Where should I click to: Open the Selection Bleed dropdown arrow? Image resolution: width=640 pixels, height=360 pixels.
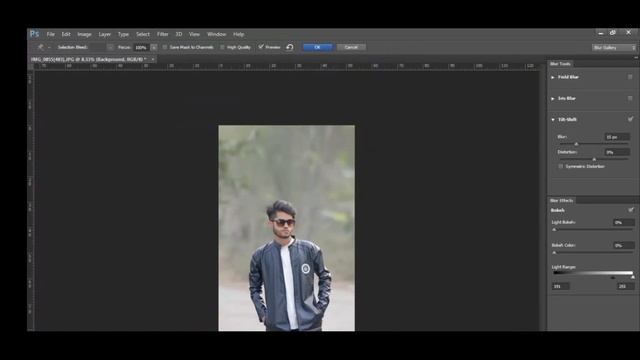(111, 47)
